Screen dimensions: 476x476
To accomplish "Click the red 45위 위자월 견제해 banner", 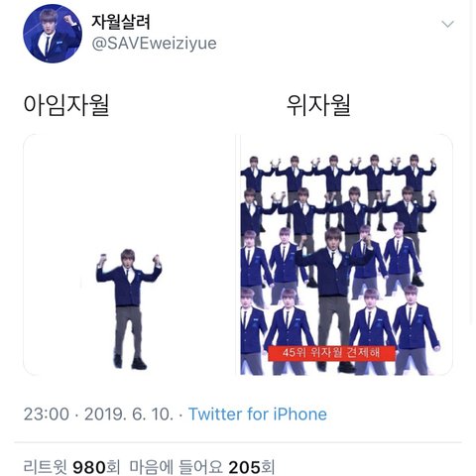I will [x=331, y=353].
